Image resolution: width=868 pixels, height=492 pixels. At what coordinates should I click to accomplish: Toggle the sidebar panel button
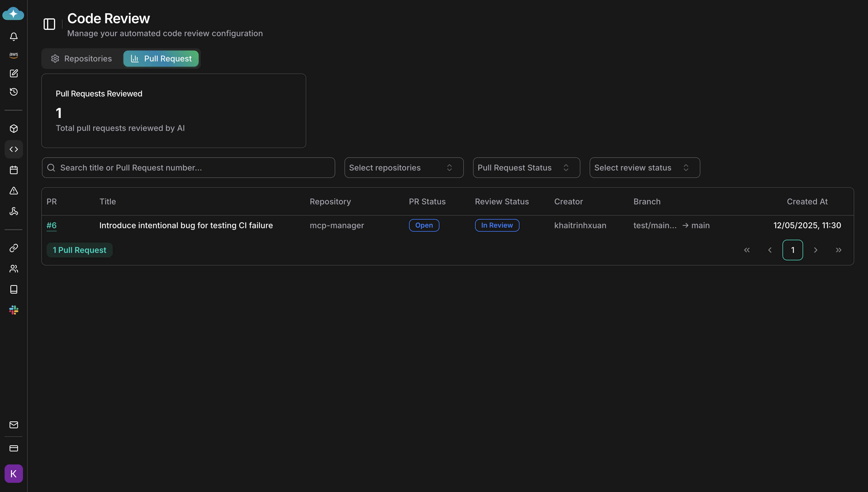click(49, 24)
